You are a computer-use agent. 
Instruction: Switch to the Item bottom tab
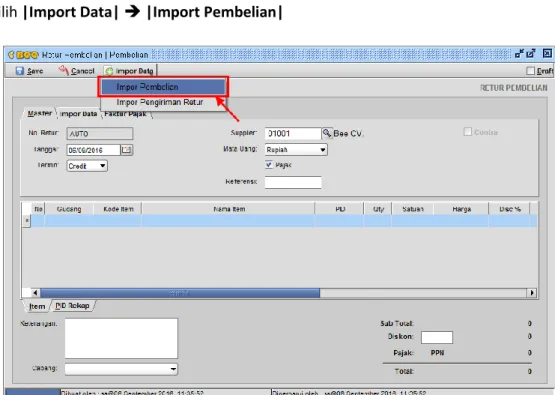tap(37, 306)
